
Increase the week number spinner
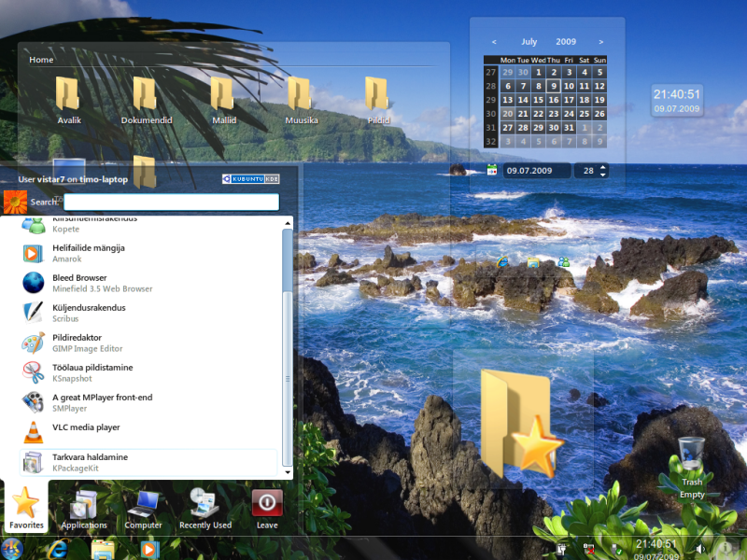603,167
